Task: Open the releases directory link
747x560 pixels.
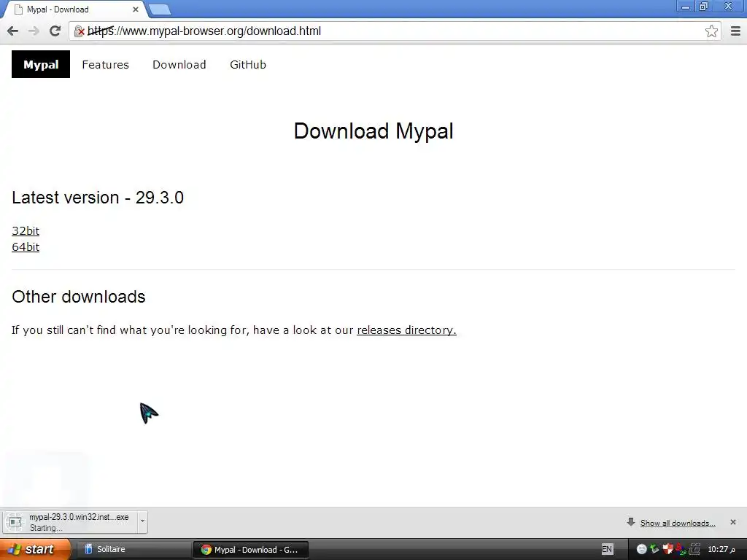Action: click(x=406, y=330)
